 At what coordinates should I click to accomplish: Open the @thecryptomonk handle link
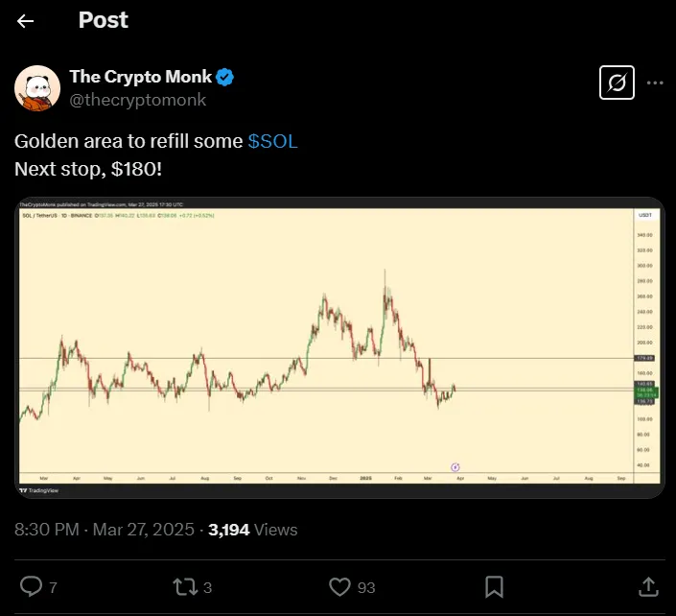[x=137, y=99]
